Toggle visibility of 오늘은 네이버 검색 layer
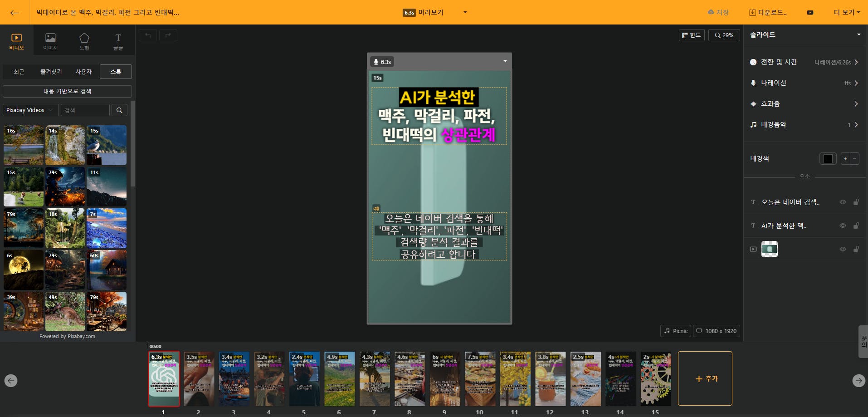This screenshot has width=868, height=417. (x=843, y=202)
